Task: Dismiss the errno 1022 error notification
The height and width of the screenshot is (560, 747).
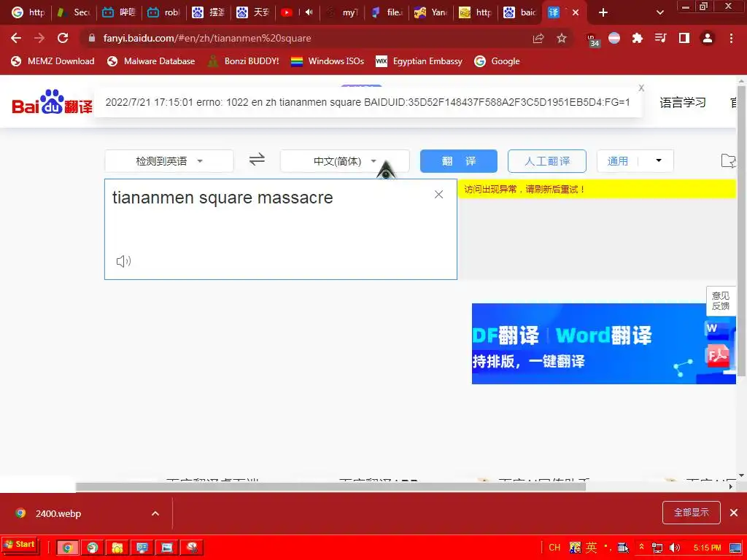Action: pos(641,88)
